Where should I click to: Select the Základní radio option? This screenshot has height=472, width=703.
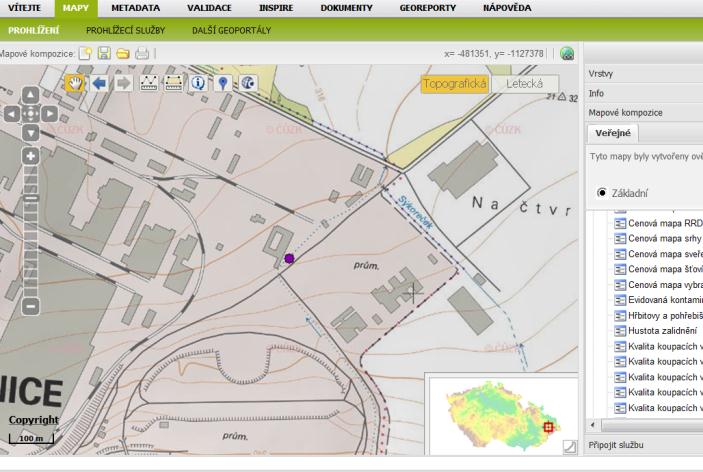click(602, 193)
